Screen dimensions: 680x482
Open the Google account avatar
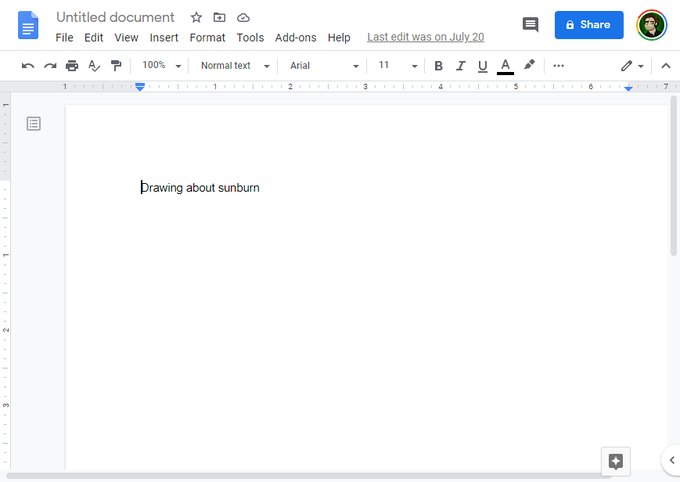(651, 25)
